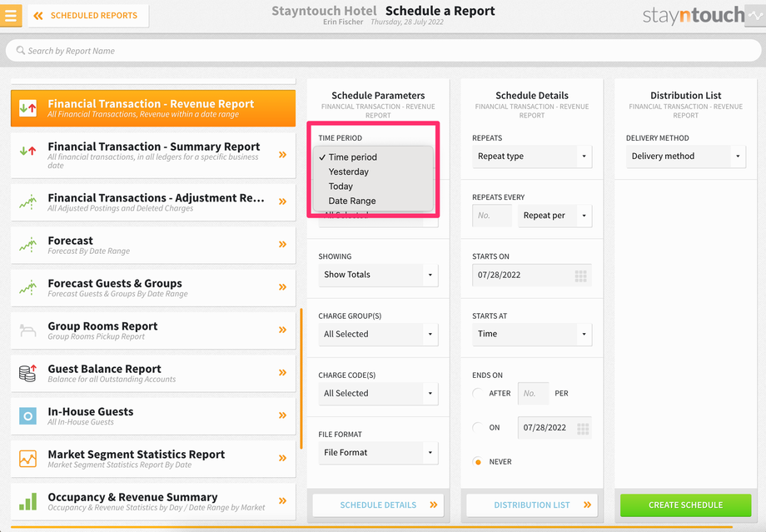Open Market Segment Statistics Report chevron
The image size is (766, 532).
click(282, 458)
